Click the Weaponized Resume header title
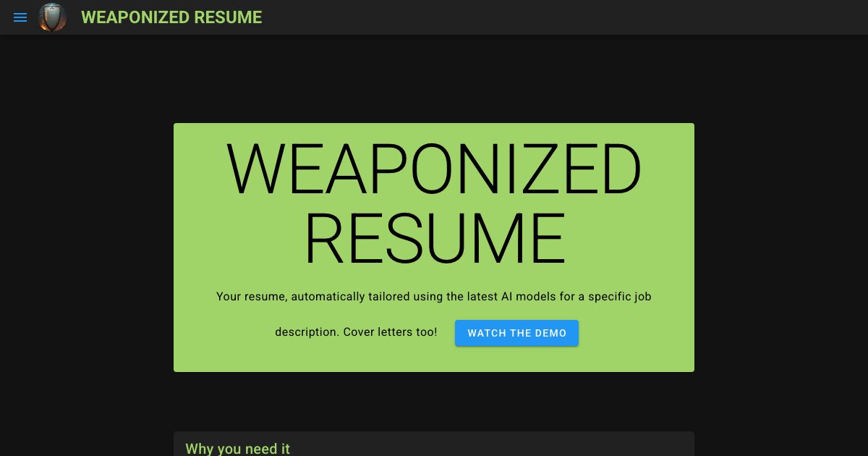 (x=171, y=17)
